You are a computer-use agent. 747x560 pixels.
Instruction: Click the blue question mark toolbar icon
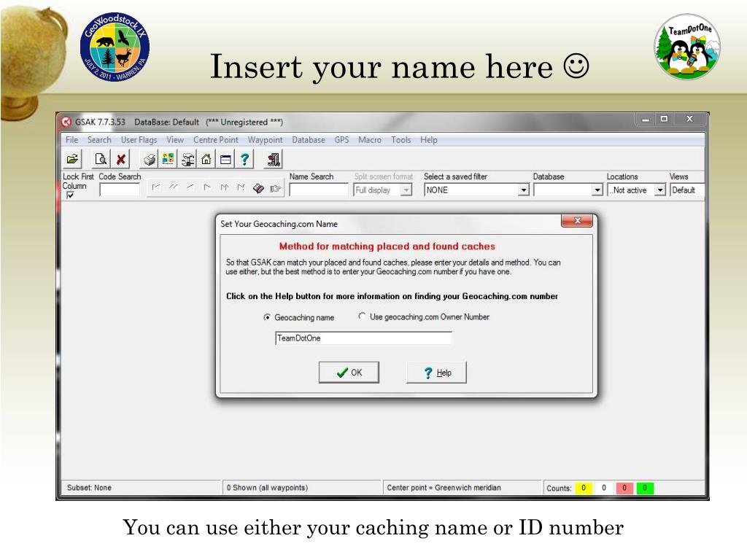(244, 159)
